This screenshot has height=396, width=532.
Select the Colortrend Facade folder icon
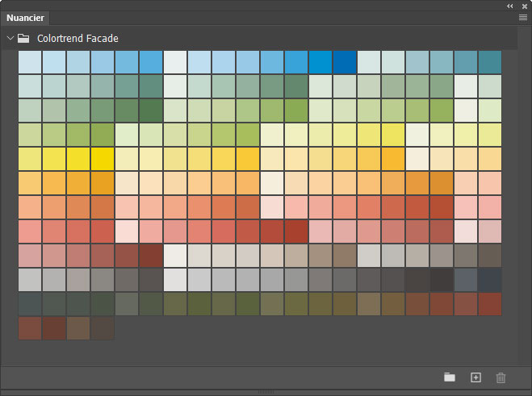[23, 39]
